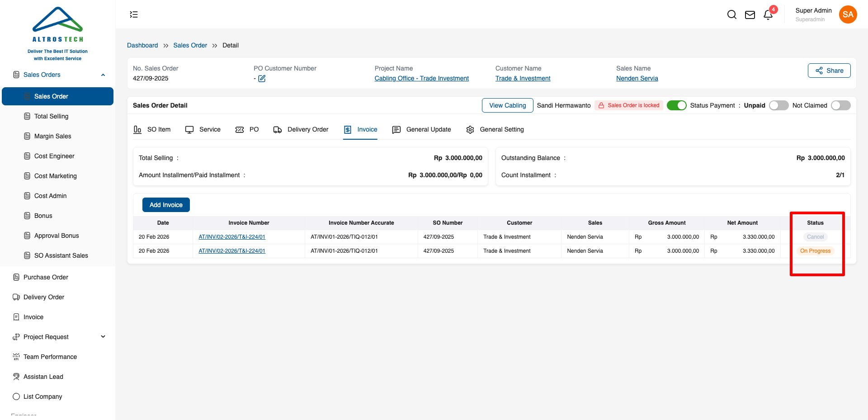Edit PO Customer Number pencil icon
Image resolution: width=868 pixels, height=420 pixels.
[262, 79]
